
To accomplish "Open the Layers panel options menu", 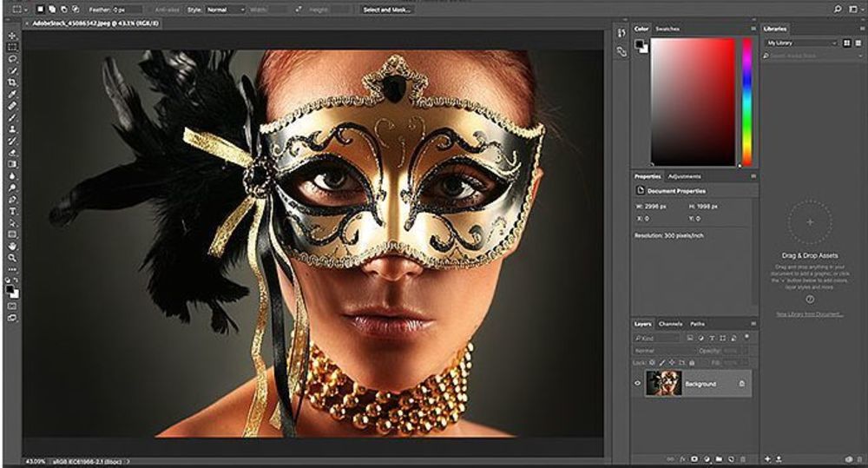I will [x=753, y=324].
